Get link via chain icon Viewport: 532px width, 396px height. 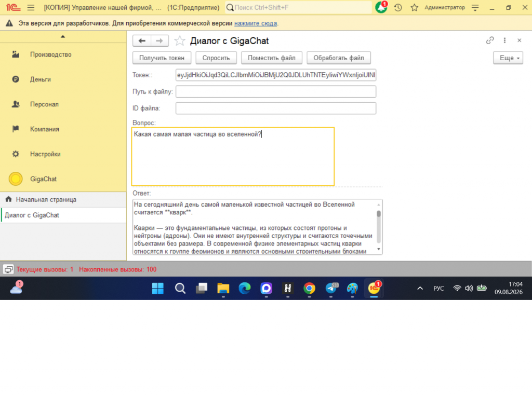(x=489, y=40)
